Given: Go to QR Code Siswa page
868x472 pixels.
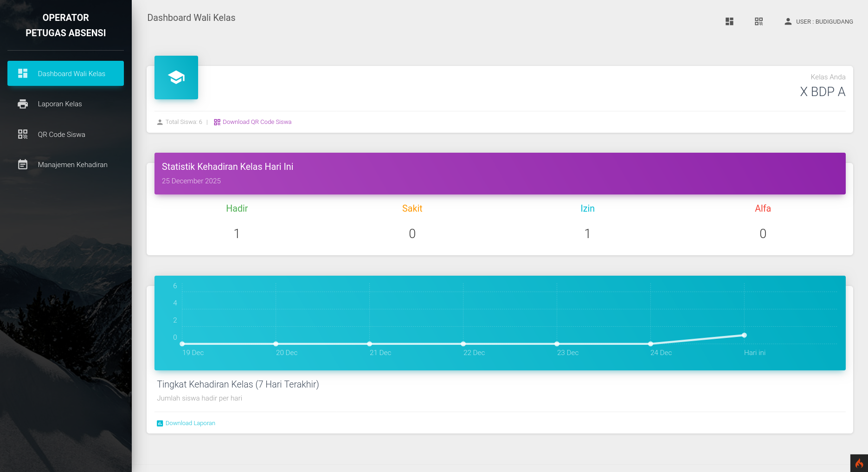Looking at the screenshot, I should pos(61,135).
